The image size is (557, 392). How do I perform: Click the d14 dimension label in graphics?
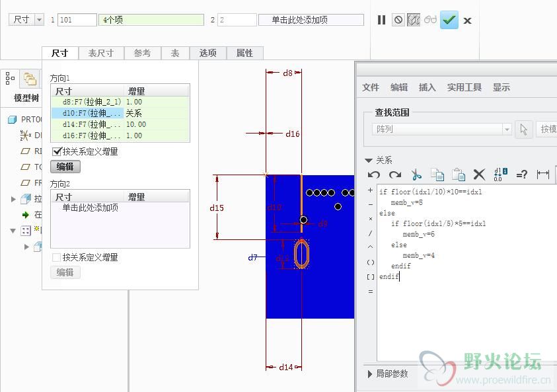tap(286, 367)
